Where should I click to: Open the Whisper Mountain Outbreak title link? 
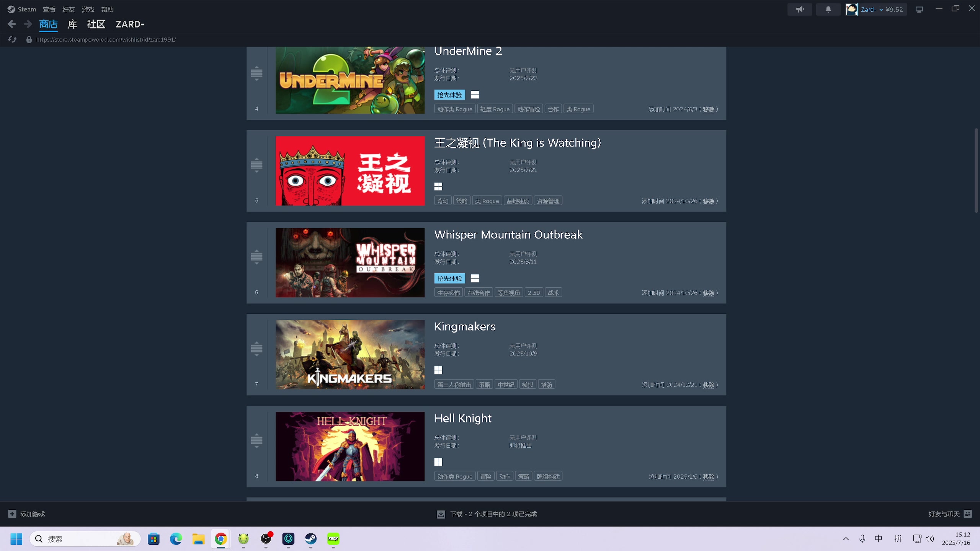click(508, 235)
